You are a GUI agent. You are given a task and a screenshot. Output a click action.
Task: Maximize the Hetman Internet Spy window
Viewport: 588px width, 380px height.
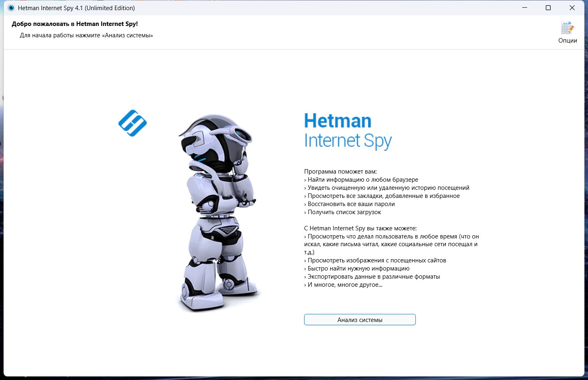point(548,8)
